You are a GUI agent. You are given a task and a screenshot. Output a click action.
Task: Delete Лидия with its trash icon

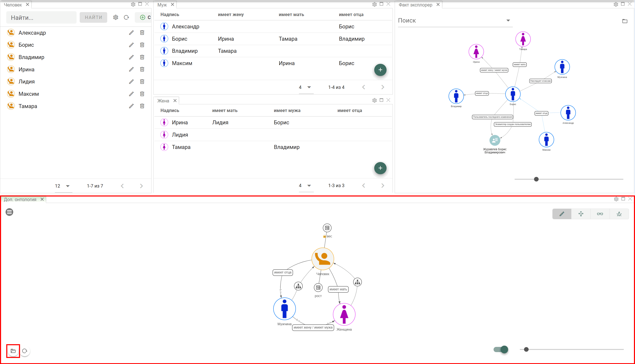coord(142,82)
